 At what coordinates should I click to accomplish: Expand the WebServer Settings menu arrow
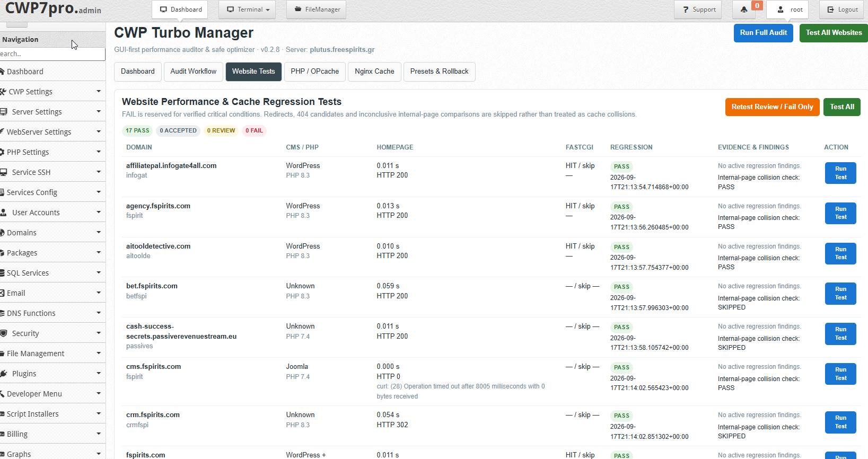(99, 132)
